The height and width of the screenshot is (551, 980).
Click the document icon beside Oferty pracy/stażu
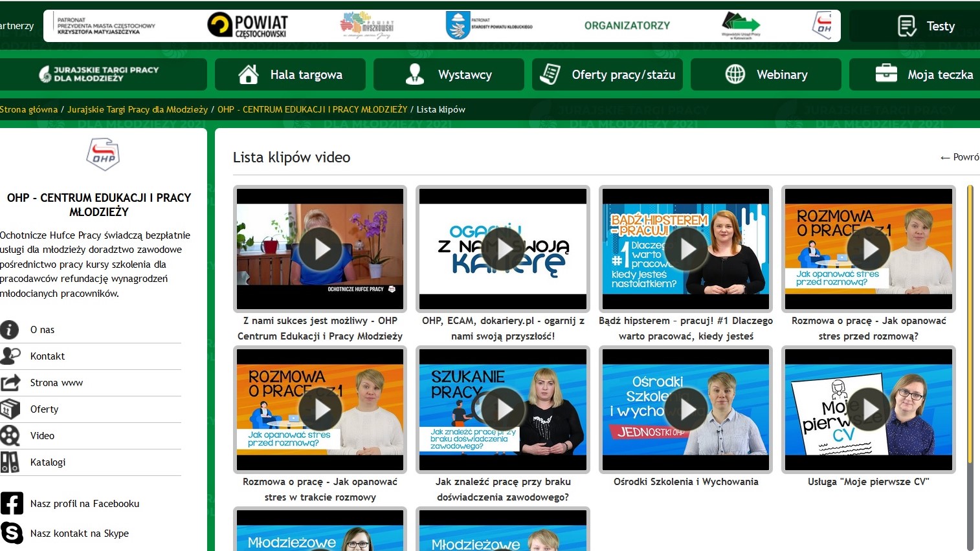point(550,74)
